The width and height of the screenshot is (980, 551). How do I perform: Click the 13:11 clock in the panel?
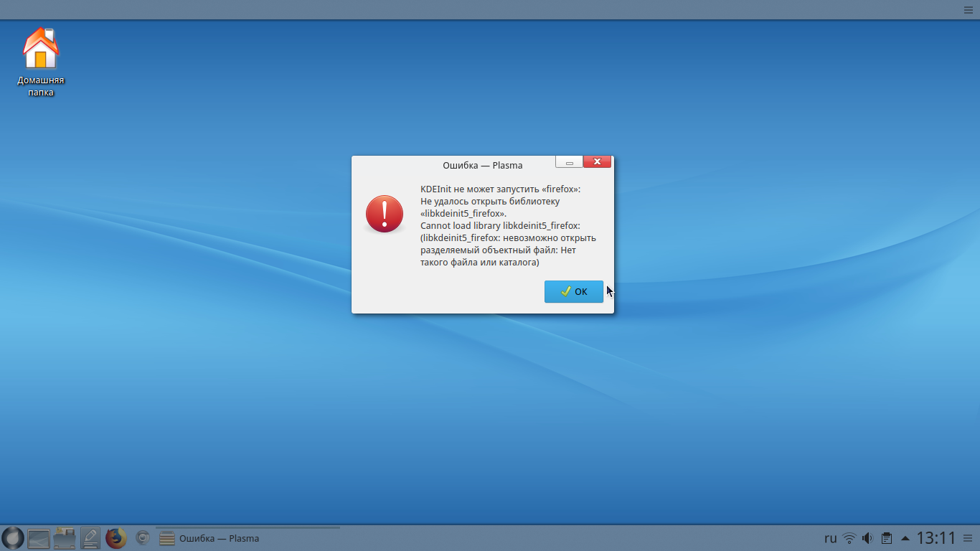tap(937, 538)
